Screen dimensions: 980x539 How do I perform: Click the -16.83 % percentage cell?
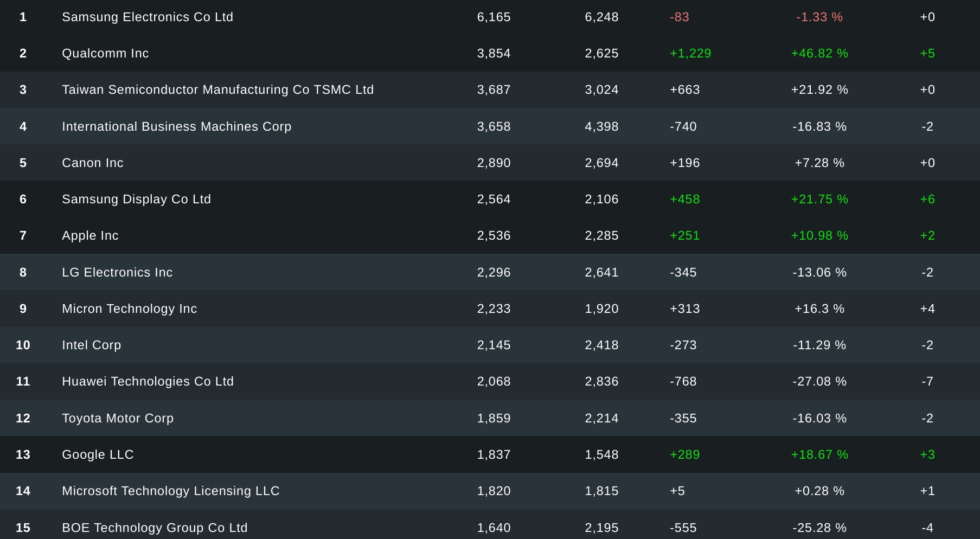coord(819,126)
